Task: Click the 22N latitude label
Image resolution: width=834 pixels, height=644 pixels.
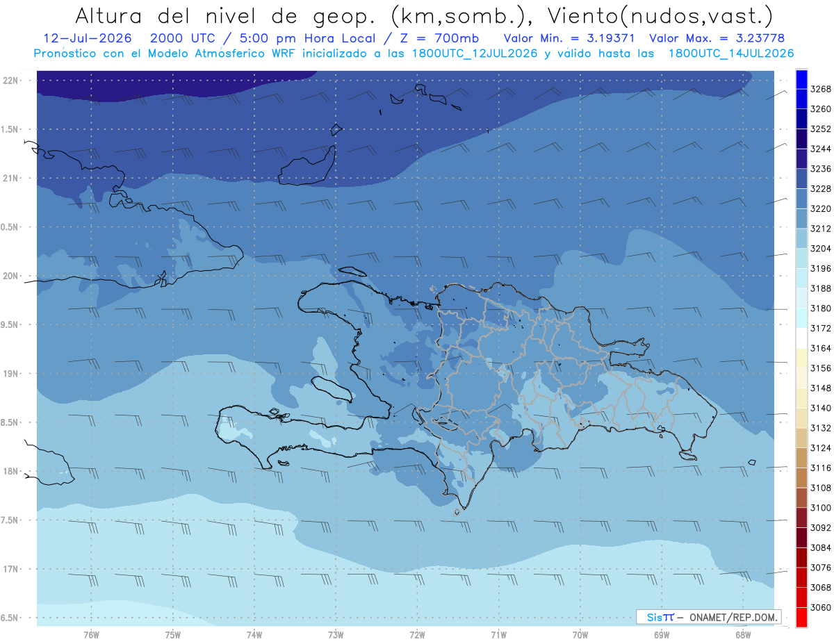Action: point(10,80)
